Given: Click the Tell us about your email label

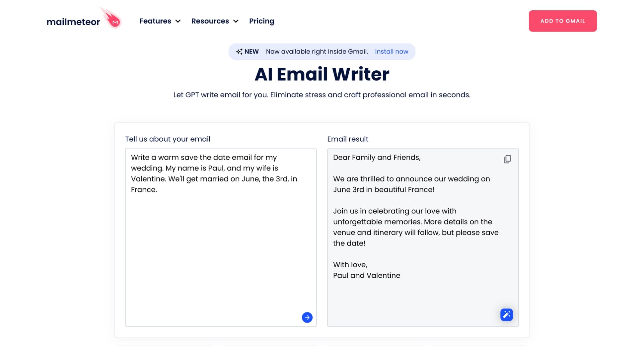Looking at the screenshot, I should tap(168, 139).
